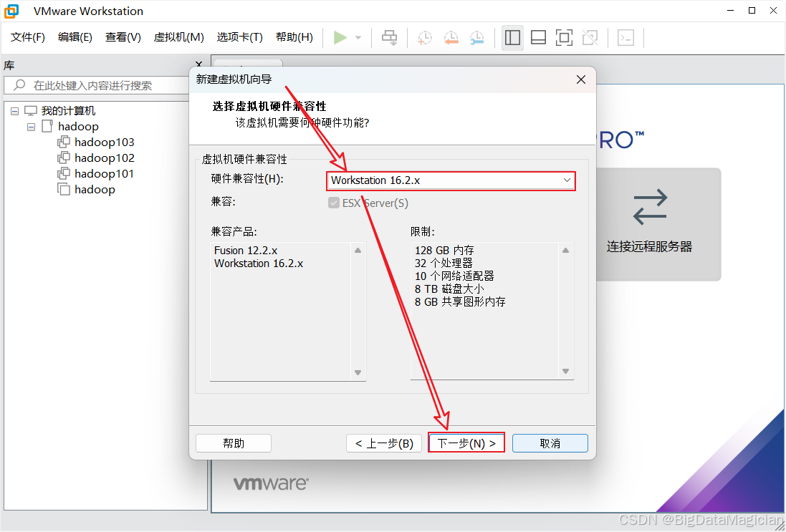
Task: Close the 新建虚拟机向导 dialog
Action: tap(581, 79)
